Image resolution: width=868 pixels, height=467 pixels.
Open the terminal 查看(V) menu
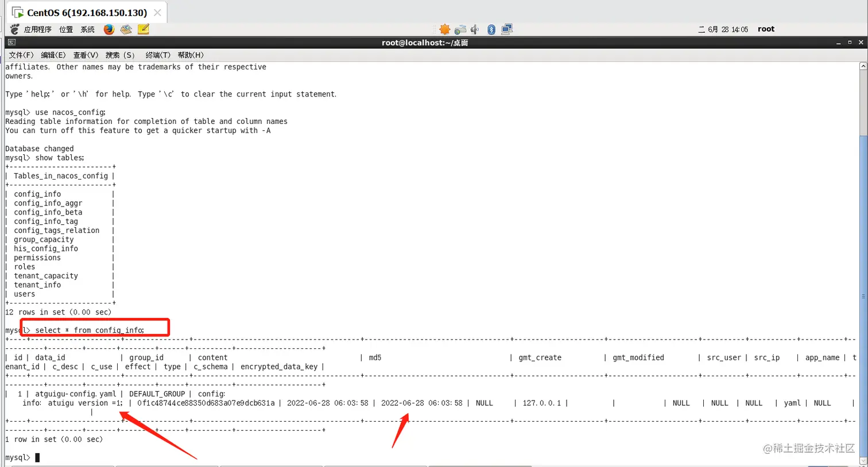[x=86, y=55]
